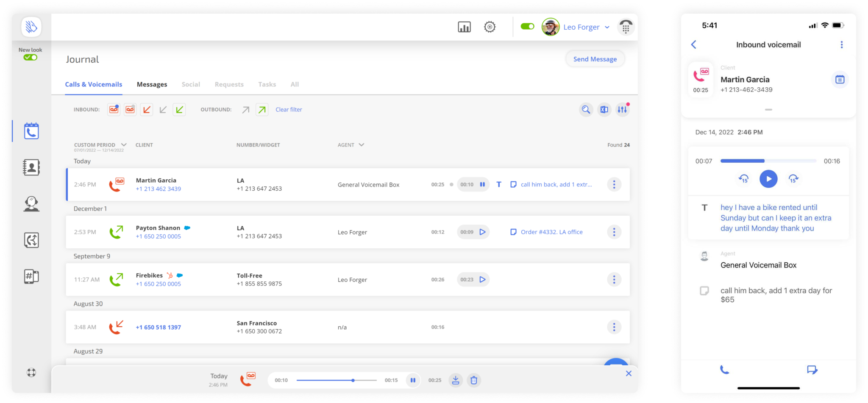Click the Send Message button

pyautogui.click(x=595, y=58)
